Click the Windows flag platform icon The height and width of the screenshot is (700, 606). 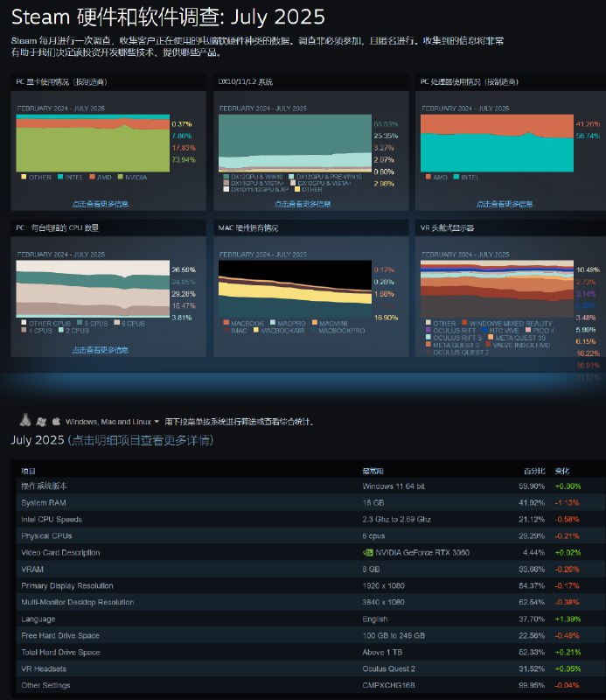pos(41,422)
